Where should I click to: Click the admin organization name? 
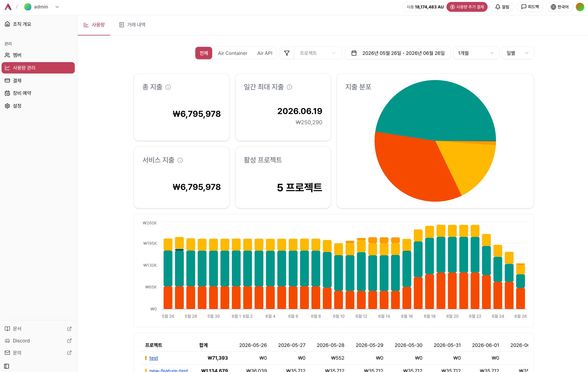(41, 7)
